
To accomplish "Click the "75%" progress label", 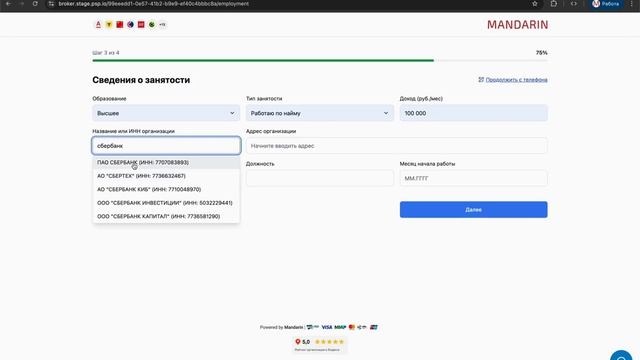I will tap(542, 53).
